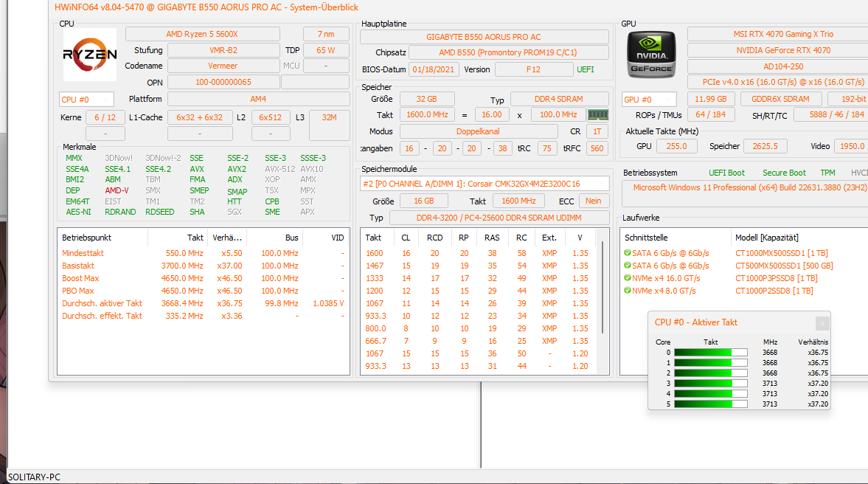
Task: Click the CPU name field AMD Ryzen 5 5600X
Action: [202, 34]
